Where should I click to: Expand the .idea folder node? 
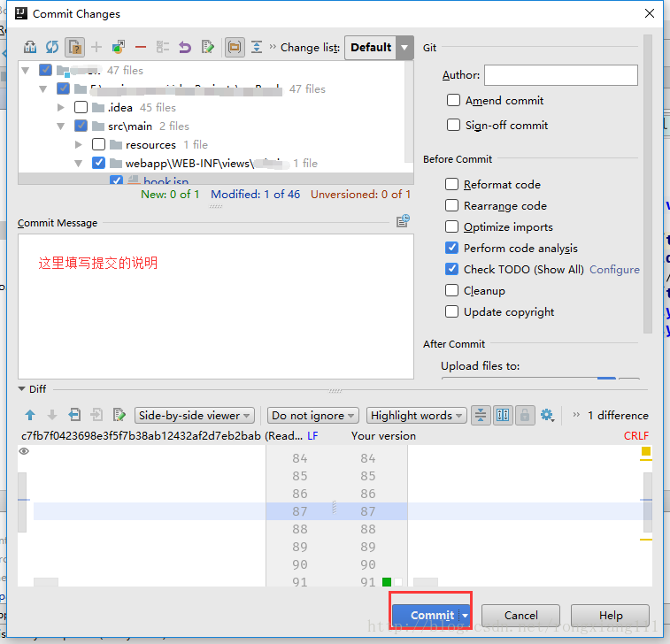61,107
